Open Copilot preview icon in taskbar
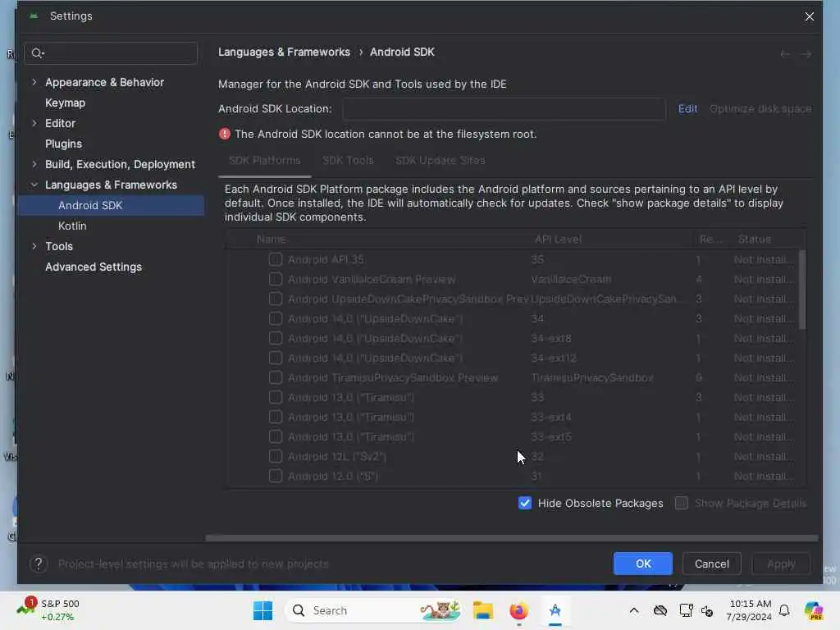This screenshot has width=840, height=630. point(814,610)
